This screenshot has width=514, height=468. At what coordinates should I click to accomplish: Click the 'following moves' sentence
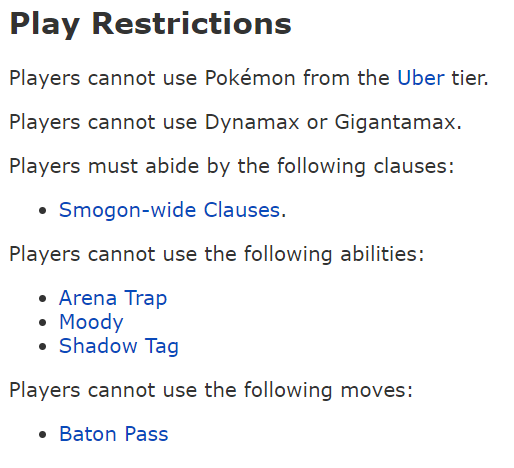tap(211, 390)
